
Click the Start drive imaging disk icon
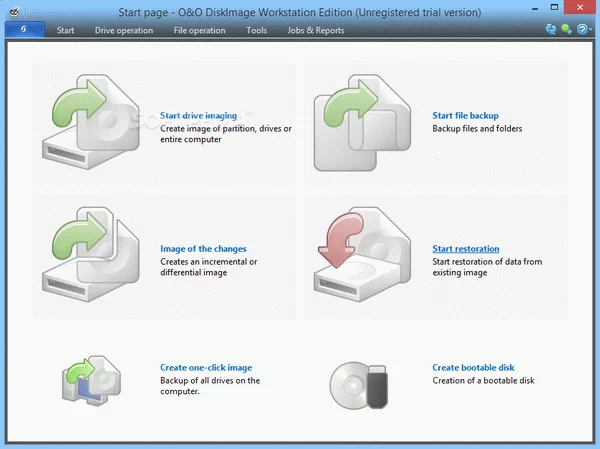(91, 121)
